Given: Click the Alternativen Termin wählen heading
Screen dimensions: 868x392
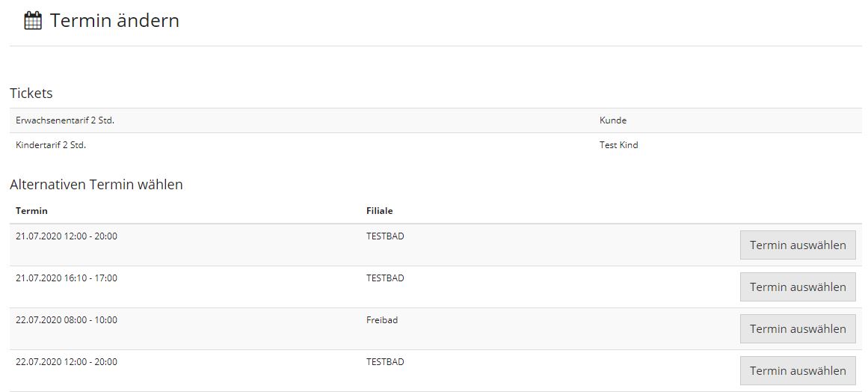Looking at the screenshot, I should point(96,184).
